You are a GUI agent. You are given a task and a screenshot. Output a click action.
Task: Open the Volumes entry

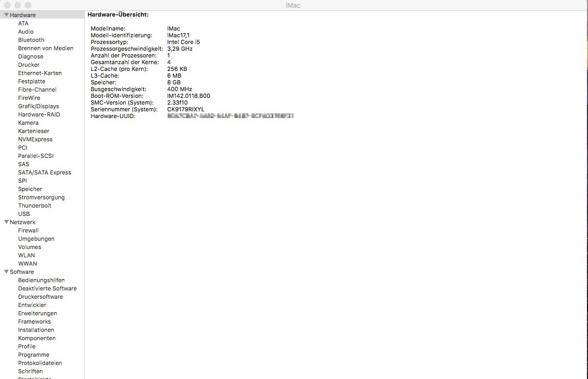30,247
